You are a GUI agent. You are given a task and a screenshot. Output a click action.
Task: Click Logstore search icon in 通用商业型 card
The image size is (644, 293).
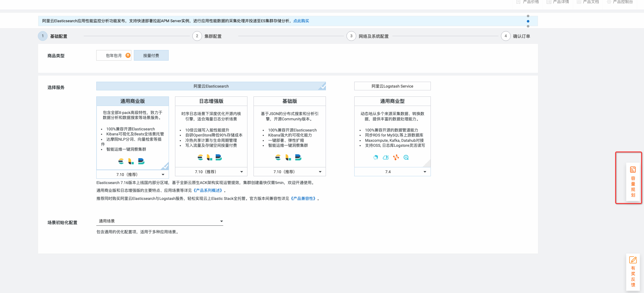pyautogui.click(x=406, y=157)
